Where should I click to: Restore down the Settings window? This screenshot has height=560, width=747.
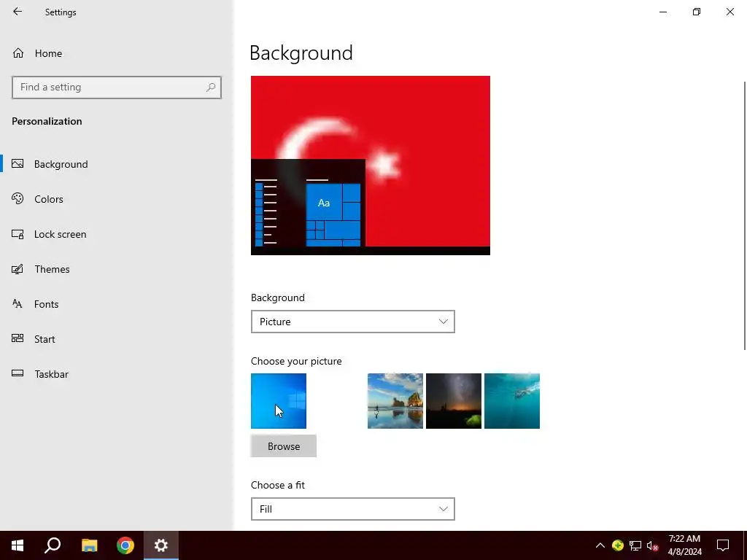(697, 12)
